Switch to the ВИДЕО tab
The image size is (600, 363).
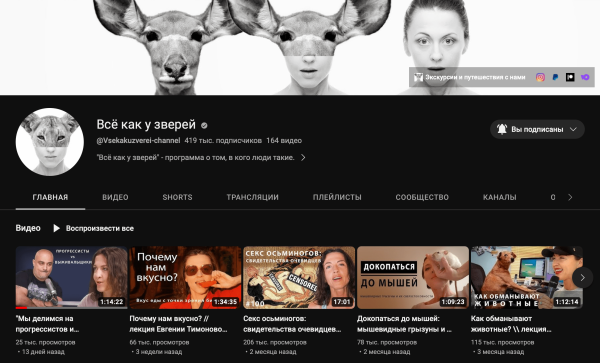115,197
